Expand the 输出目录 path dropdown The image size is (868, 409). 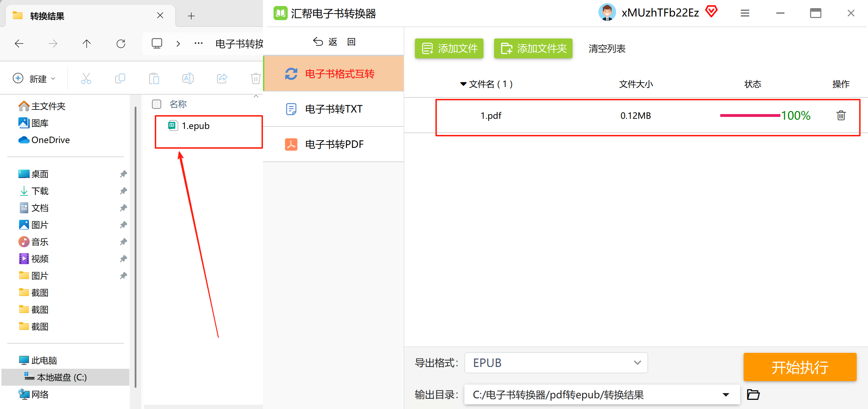726,395
